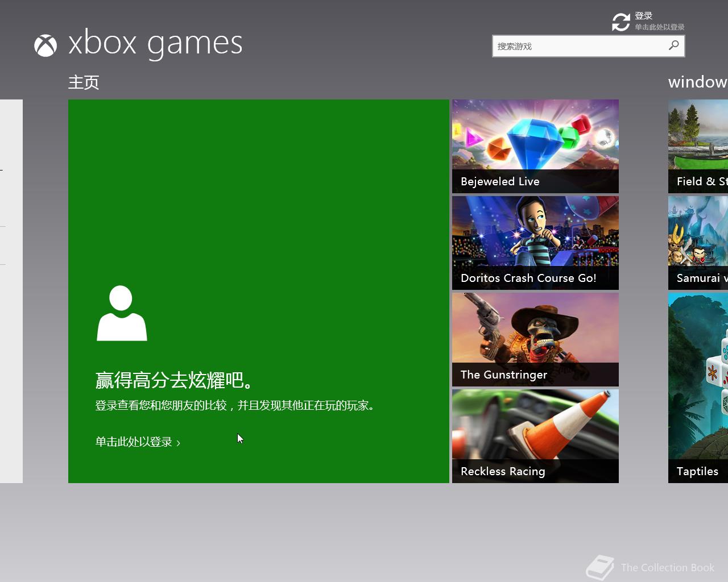Click the 登录 sign-in text
This screenshot has width=728, height=582.
[644, 16]
